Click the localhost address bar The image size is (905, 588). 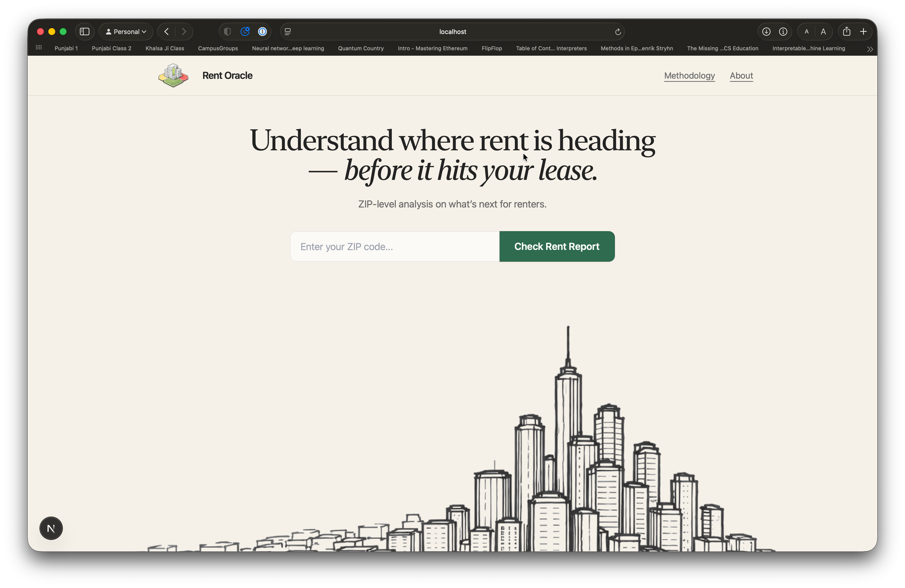coord(452,32)
